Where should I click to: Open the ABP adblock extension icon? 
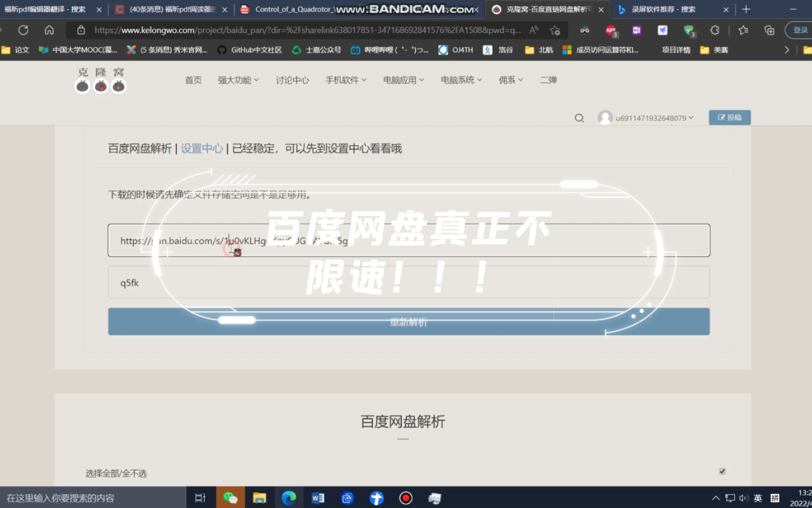pos(611,31)
